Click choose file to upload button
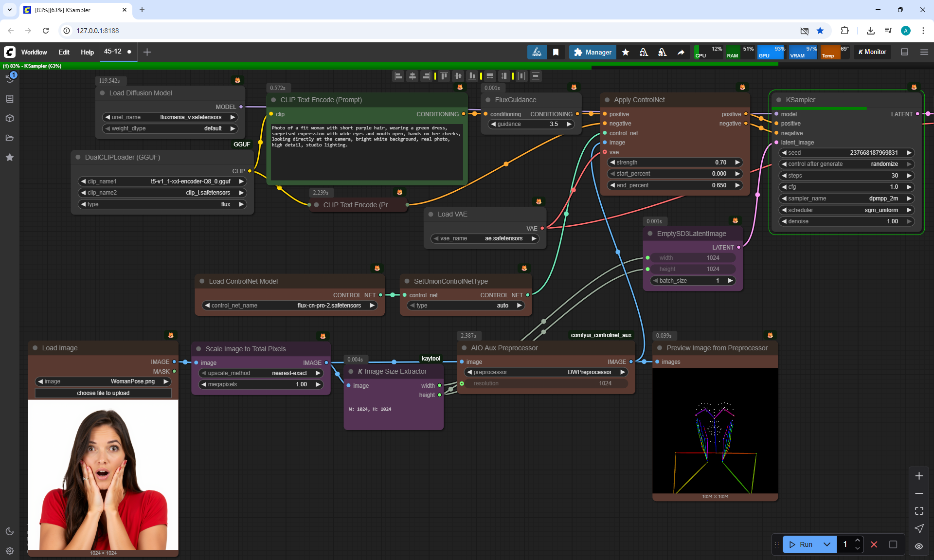This screenshot has height=560, width=934. point(103,393)
